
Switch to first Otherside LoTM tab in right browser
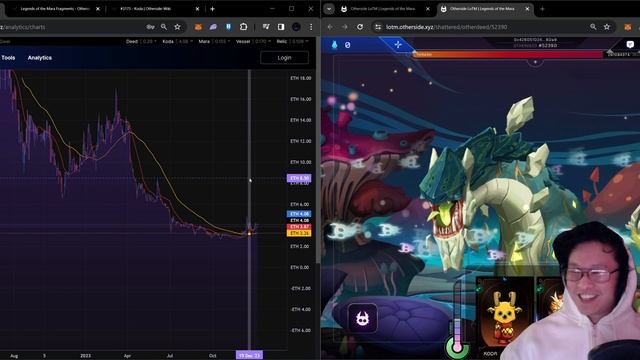point(386,9)
